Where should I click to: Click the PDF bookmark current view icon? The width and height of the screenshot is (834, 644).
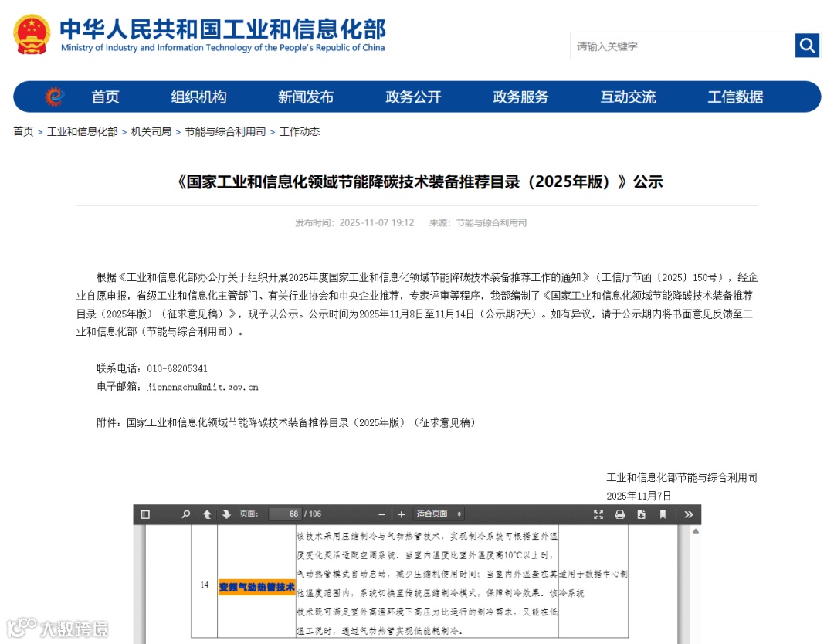(x=663, y=514)
